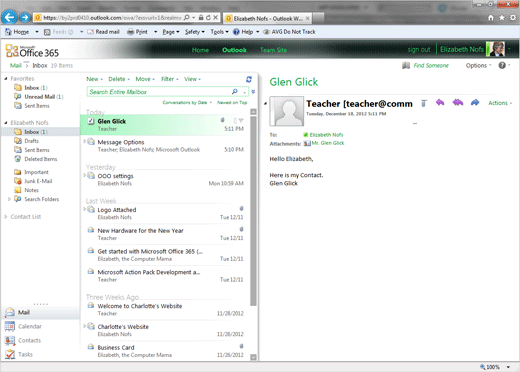Click the Outlook tab in header
The height and width of the screenshot is (372, 520).
(x=234, y=50)
